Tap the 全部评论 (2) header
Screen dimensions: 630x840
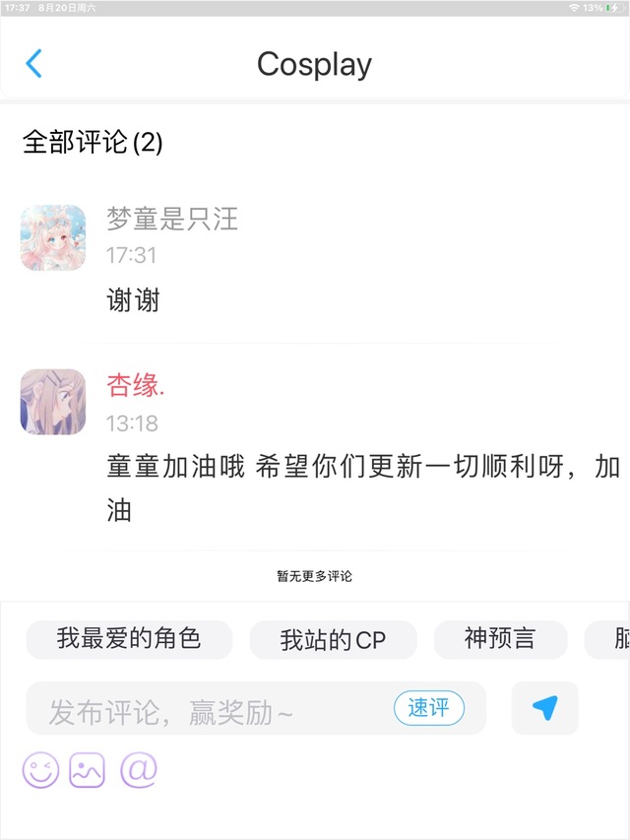click(x=93, y=142)
